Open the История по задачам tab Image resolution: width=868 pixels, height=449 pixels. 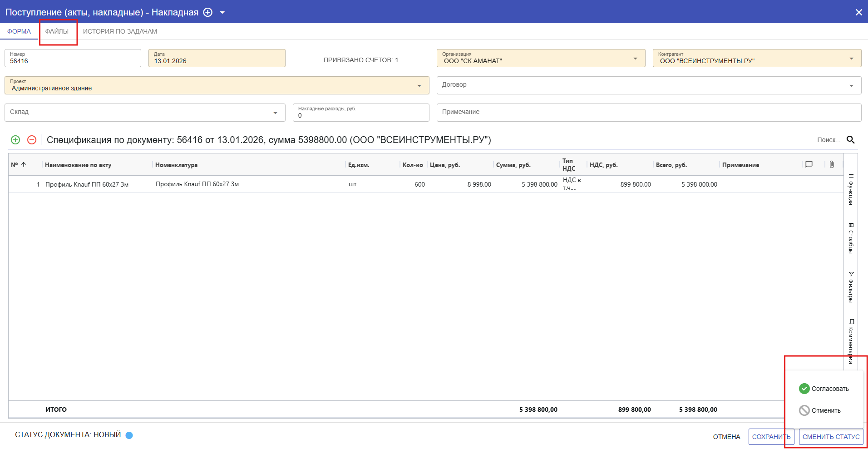(120, 31)
